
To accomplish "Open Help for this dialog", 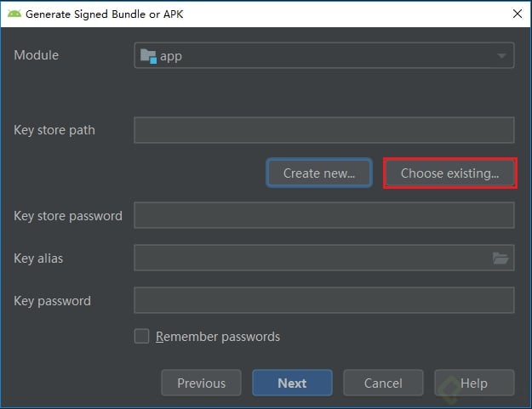I will pos(474,383).
